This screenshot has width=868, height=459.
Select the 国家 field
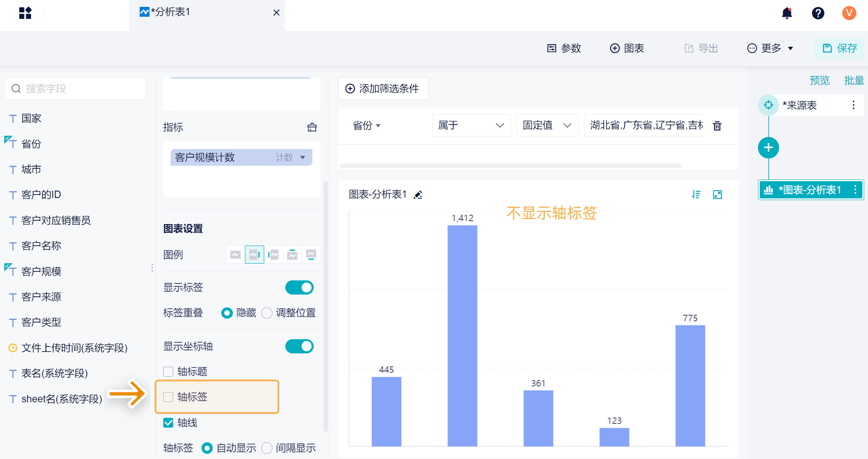31,118
